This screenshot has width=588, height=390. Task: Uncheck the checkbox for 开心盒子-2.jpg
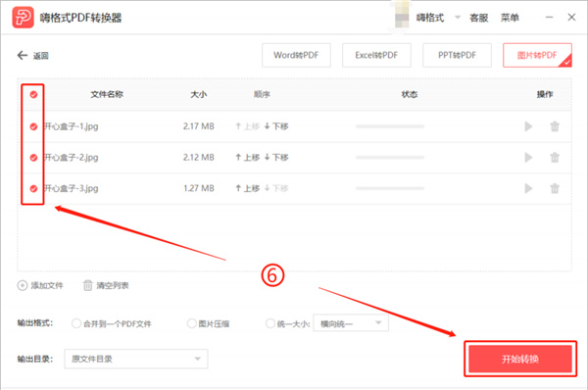coord(33,158)
